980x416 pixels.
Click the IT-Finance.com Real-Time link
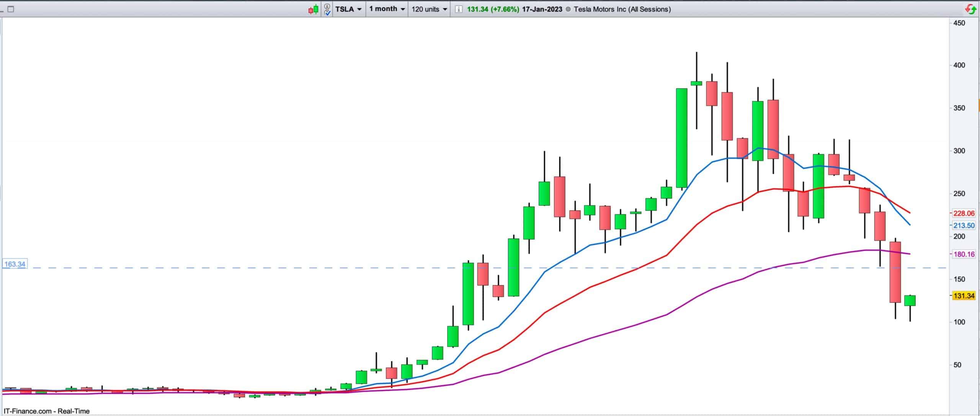[46, 411]
